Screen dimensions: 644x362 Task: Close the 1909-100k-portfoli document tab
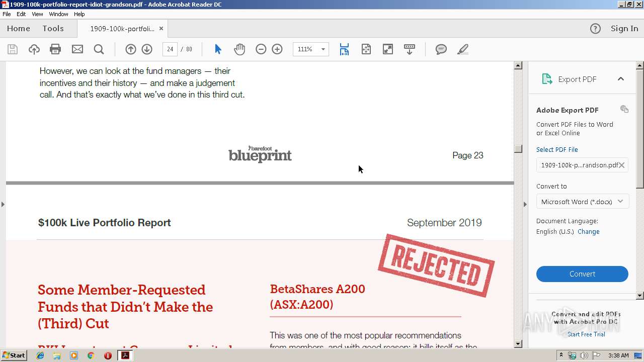tap(161, 29)
